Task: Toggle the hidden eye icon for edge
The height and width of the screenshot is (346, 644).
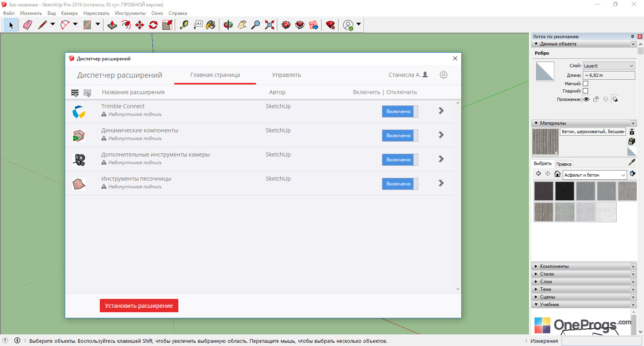Action: click(586, 99)
